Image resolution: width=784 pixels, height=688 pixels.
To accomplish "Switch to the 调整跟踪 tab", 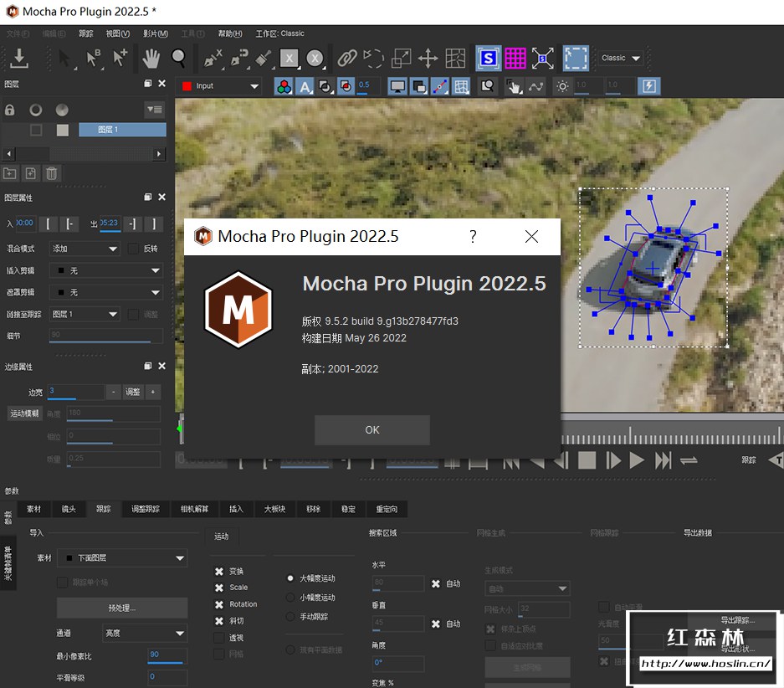I will tap(145, 509).
